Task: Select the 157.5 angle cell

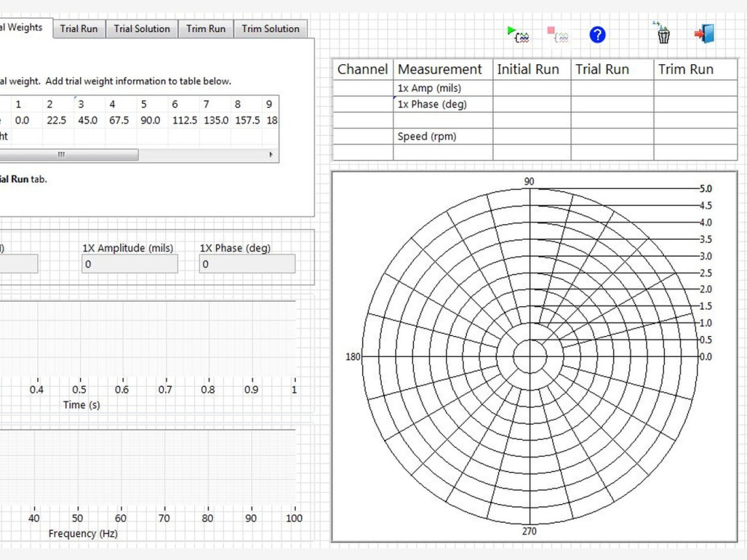Action: (247, 120)
